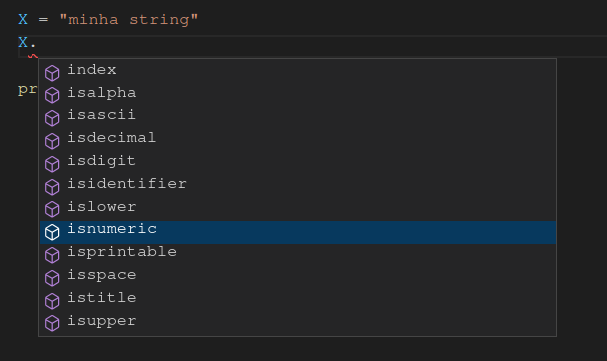The image size is (607, 361).
Task: Select isdigit in the suggestion list
Action: click(x=298, y=161)
